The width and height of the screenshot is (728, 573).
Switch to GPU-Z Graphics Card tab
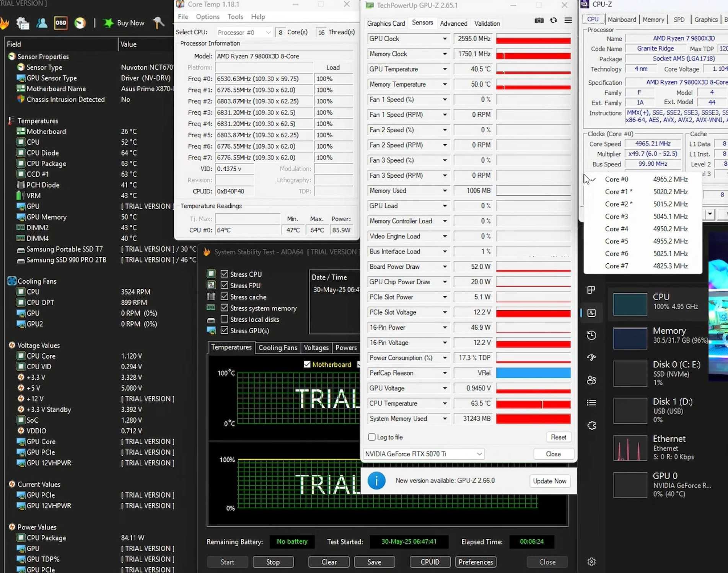point(386,23)
